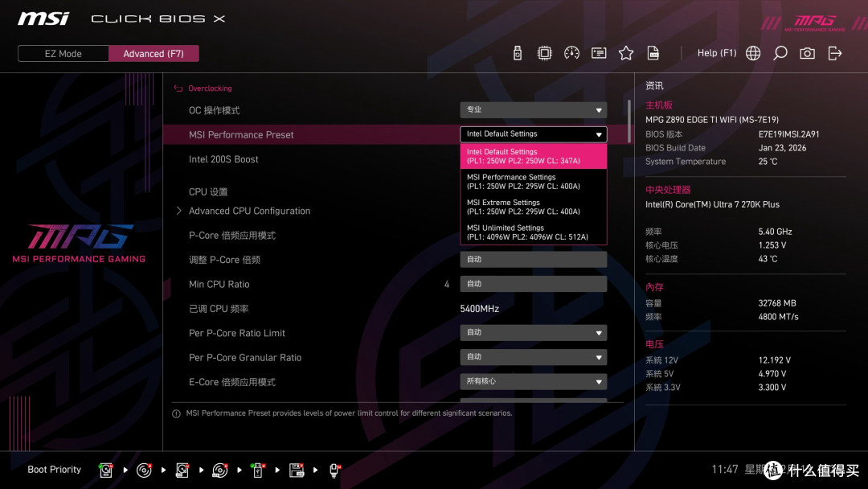This screenshot has height=489, width=868.
Task: Choose MSI Unlimited Settings option
Action: [x=533, y=232]
